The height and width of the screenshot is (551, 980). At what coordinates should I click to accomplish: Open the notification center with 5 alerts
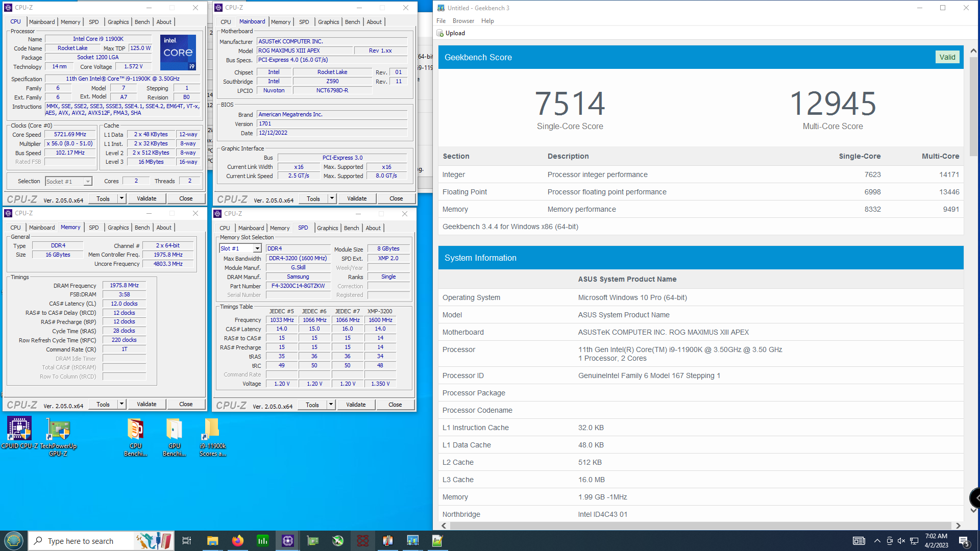coord(964,541)
